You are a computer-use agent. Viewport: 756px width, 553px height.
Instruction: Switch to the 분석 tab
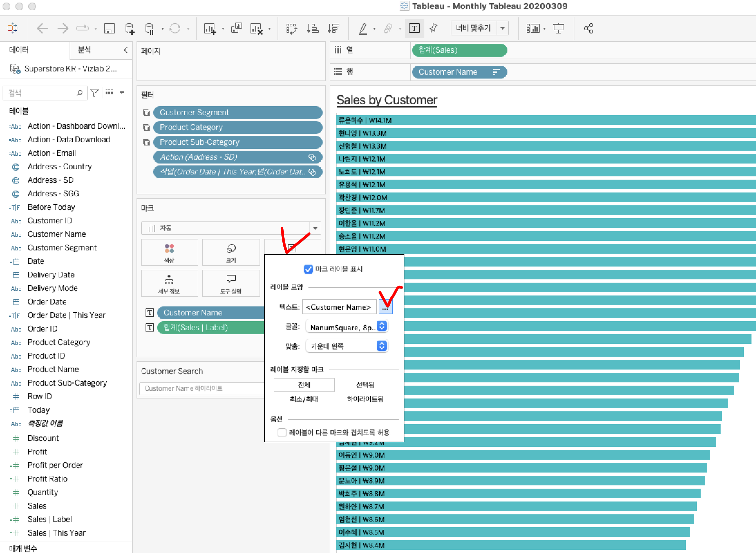click(x=84, y=50)
